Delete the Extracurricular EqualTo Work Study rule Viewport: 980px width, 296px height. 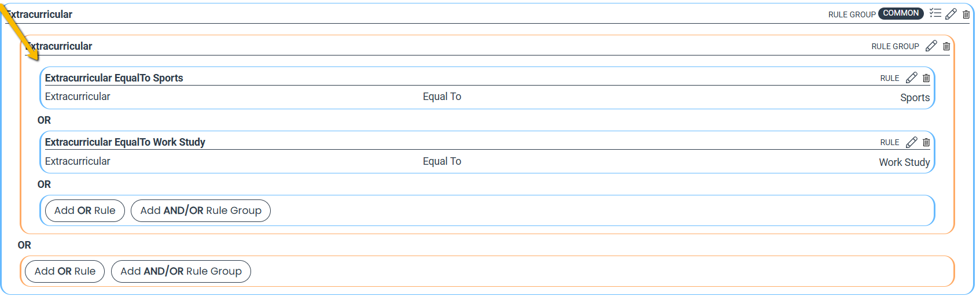(x=926, y=142)
